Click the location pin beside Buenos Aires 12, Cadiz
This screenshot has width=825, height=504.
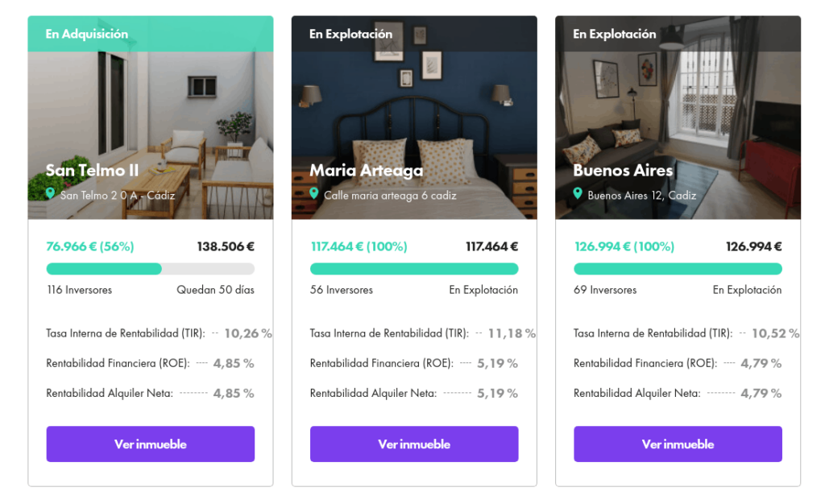578,193
